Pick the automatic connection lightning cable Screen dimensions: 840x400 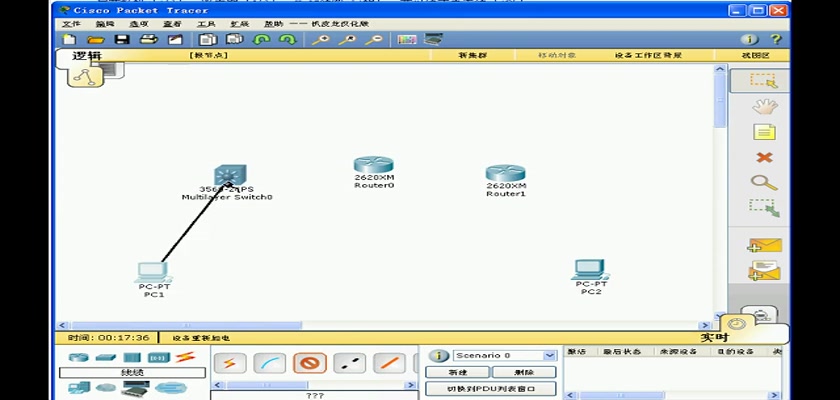230,363
